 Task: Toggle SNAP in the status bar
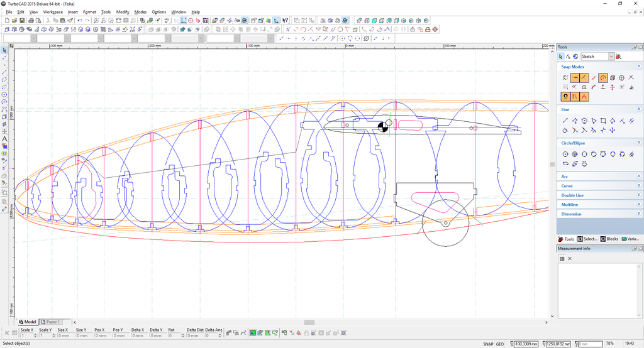click(488, 344)
